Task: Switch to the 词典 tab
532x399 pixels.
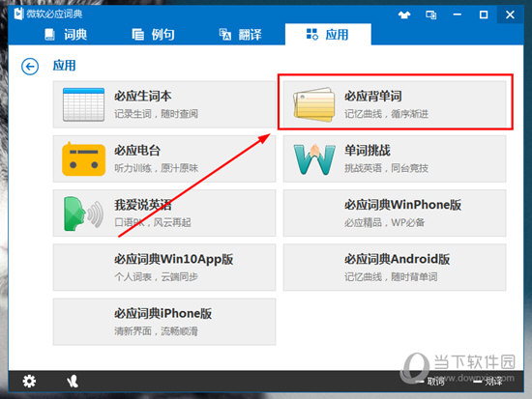Action: coord(66,35)
